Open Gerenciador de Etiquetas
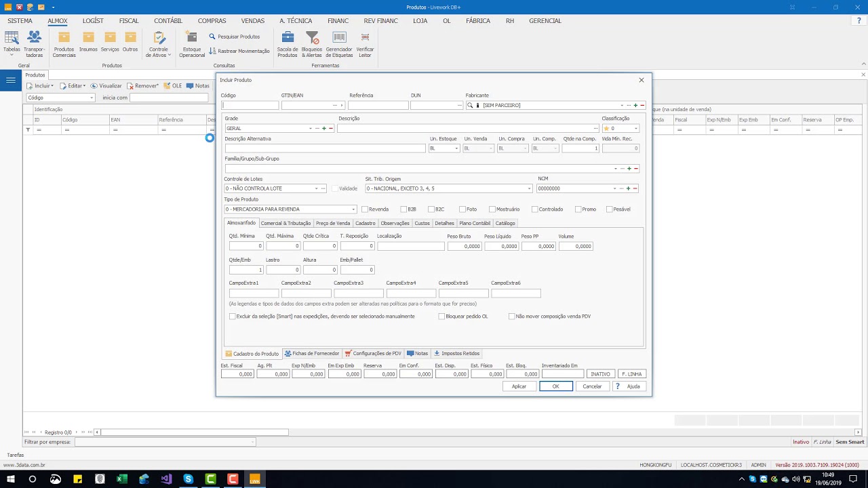868x488 pixels. [339, 44]
